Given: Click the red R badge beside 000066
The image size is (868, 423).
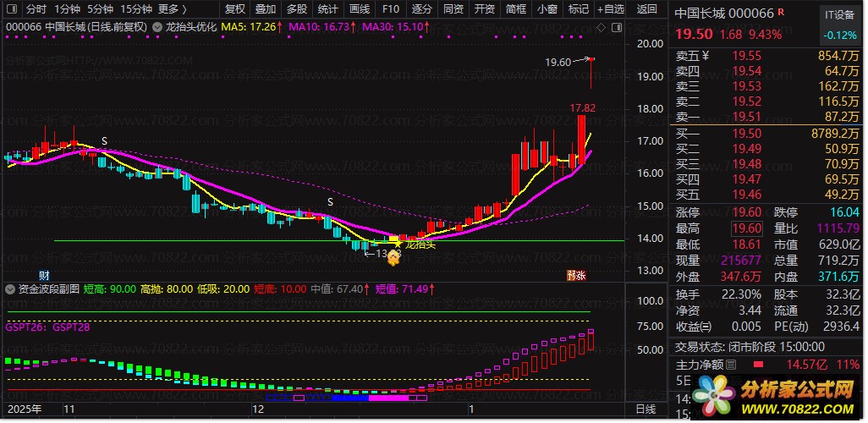Looking at the screenshot, I should 781,12.
